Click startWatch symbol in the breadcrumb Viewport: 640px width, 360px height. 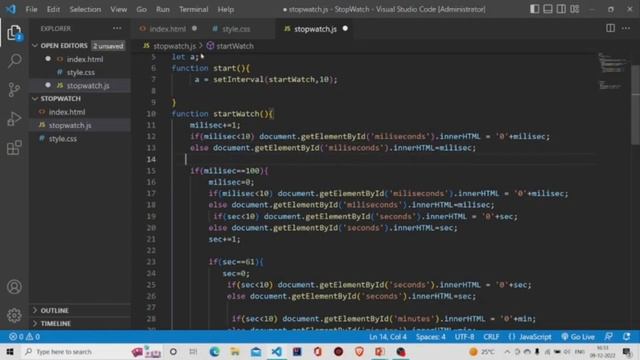point(235,46)
